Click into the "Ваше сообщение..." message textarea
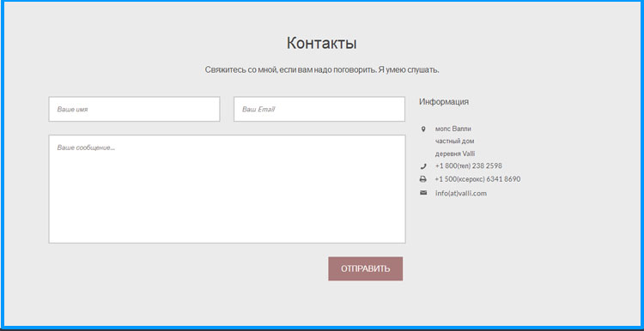This screenshot has height=331, width=644. coord(228,190)
